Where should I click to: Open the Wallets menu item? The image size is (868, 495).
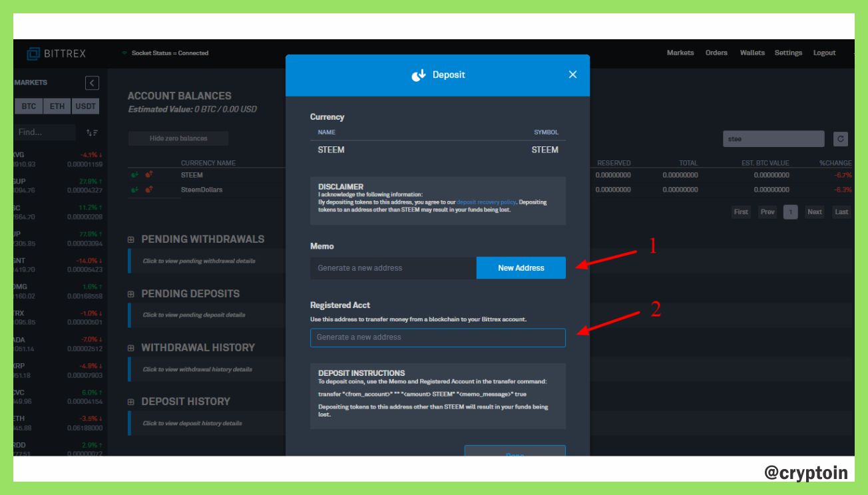[752, 53]
